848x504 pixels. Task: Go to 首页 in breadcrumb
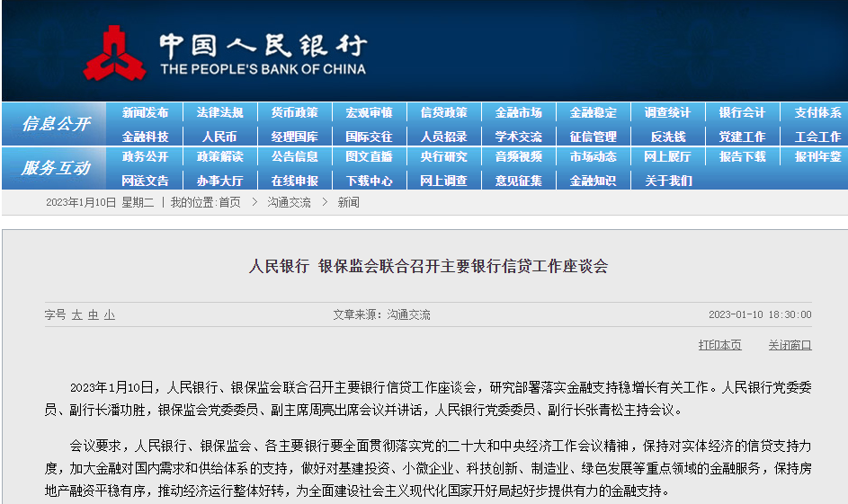click(230, 202)
